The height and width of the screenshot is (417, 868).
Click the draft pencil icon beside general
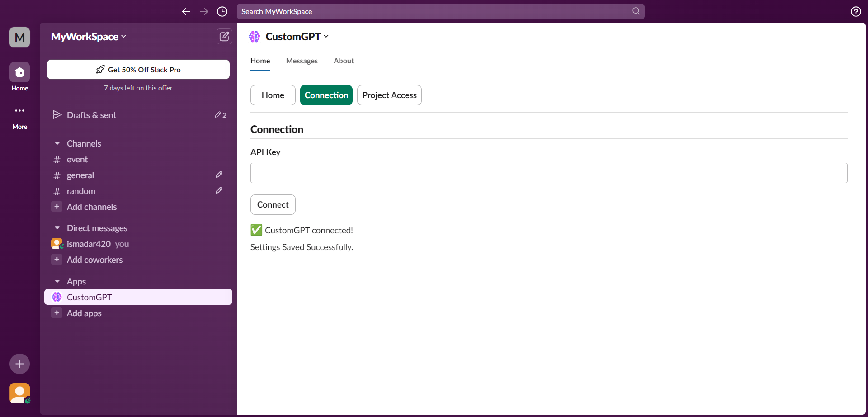219,175
